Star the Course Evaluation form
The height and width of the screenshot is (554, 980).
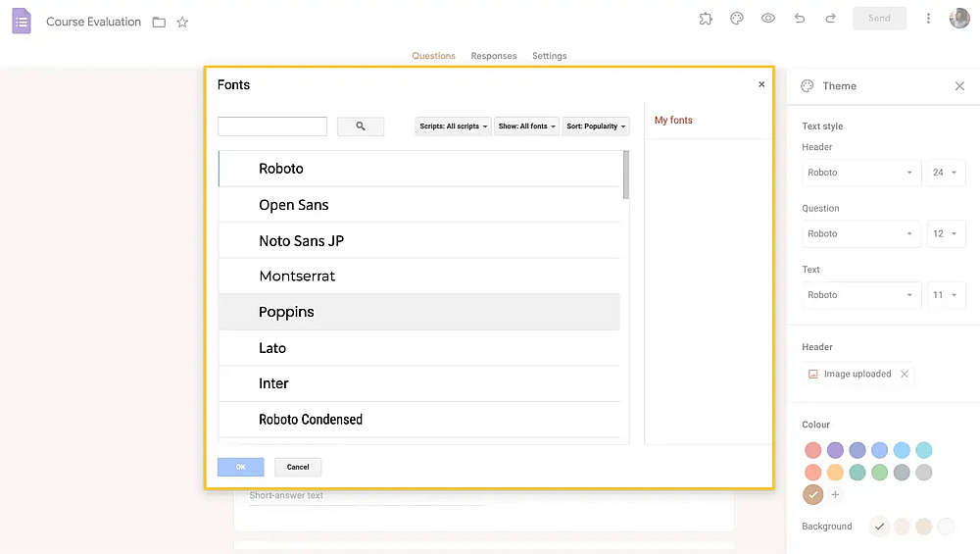pyautogui.click(x=182, y=23)
